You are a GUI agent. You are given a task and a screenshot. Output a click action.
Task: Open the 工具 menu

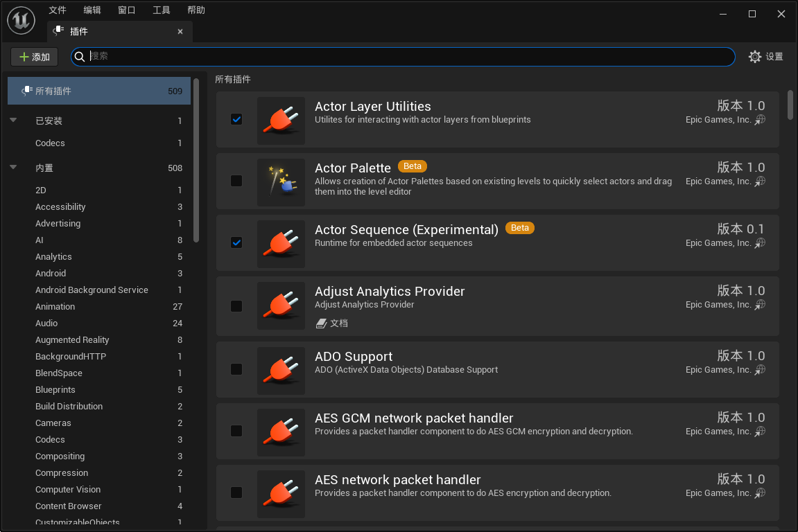(162, 10)
